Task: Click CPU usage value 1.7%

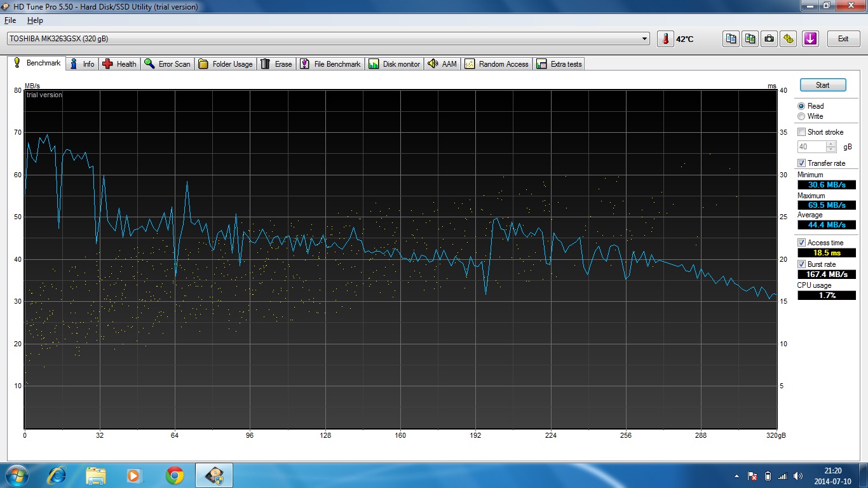Action: [827, 295]
